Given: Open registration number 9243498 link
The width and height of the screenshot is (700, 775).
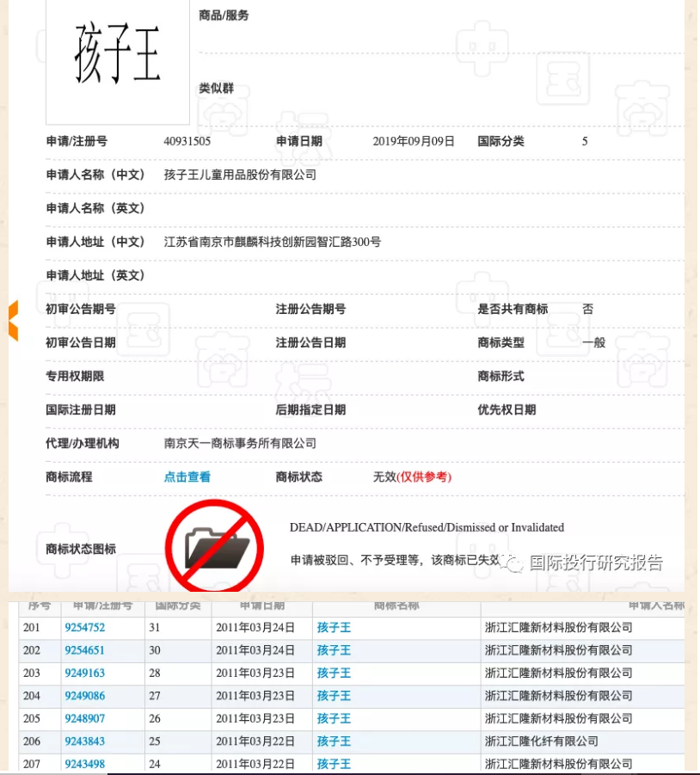Looking at the screenshot, I should (x=85, y=764).
